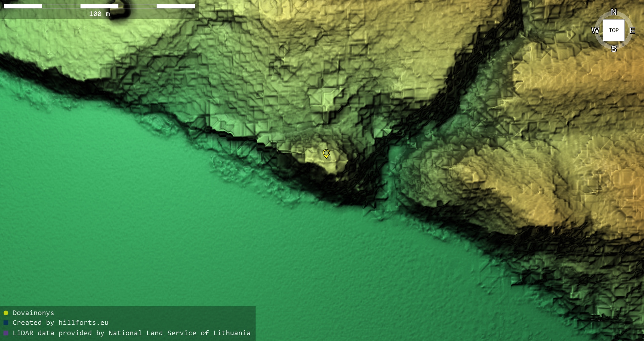Select the E direction on the compass
The height and width of the screenshot is (341, 644).
pyautogui.click(x=632, y=31)
